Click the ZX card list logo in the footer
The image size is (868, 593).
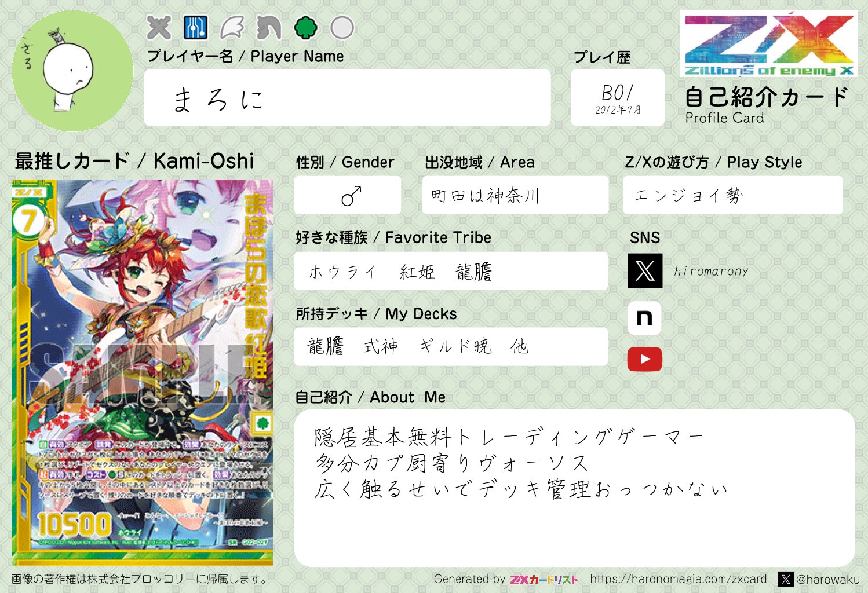(544, 579)
